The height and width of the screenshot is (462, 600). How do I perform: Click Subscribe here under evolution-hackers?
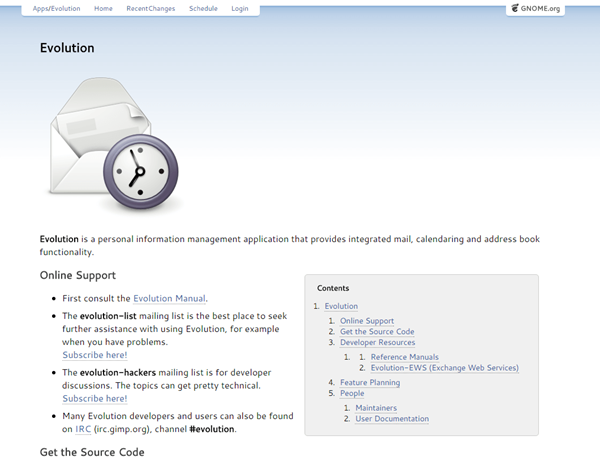[95, 398]
